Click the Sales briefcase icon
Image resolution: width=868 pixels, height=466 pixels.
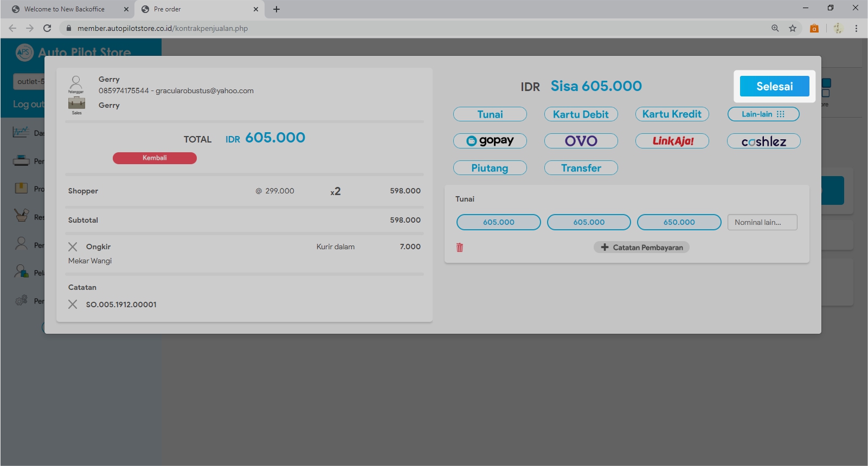pos(76,105)
